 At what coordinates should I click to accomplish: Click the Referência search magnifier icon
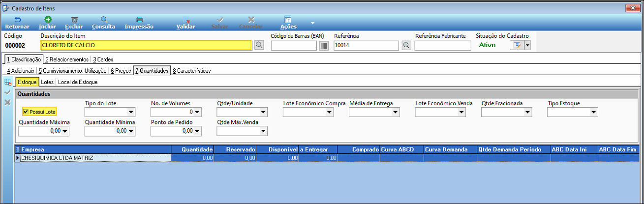406,46
